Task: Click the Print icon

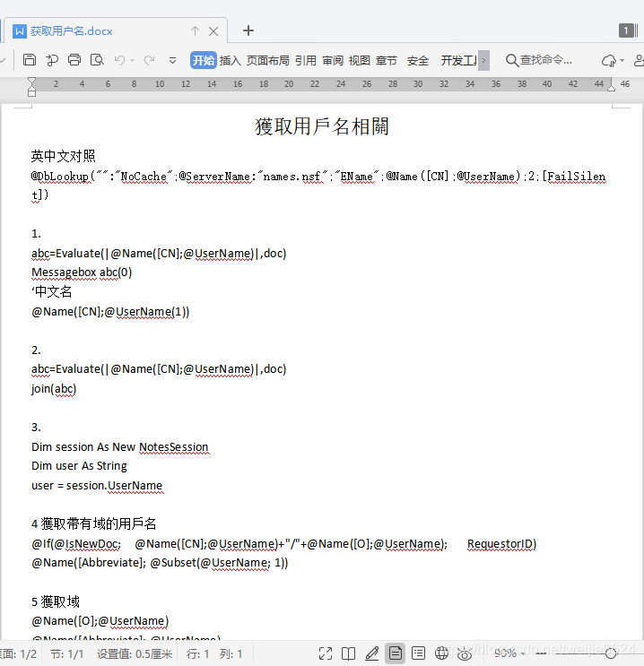Action: pos(74,60)
